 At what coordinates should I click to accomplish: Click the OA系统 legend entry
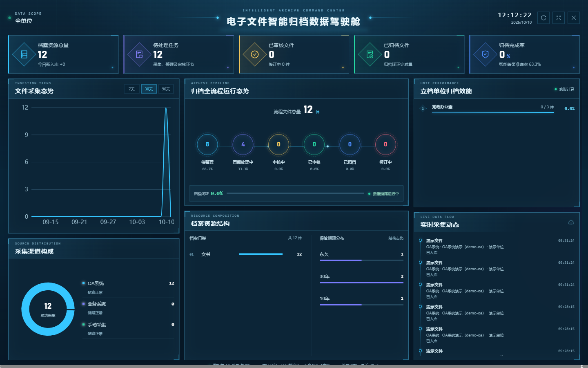tap(128, 287)
